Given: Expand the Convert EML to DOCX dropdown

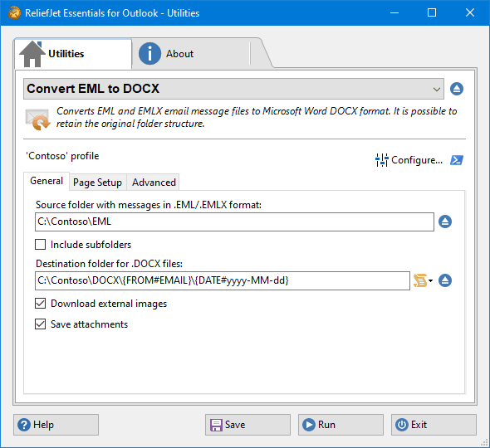Looking at the screenshot, I should pyautogui.click(x=233, y=89).
